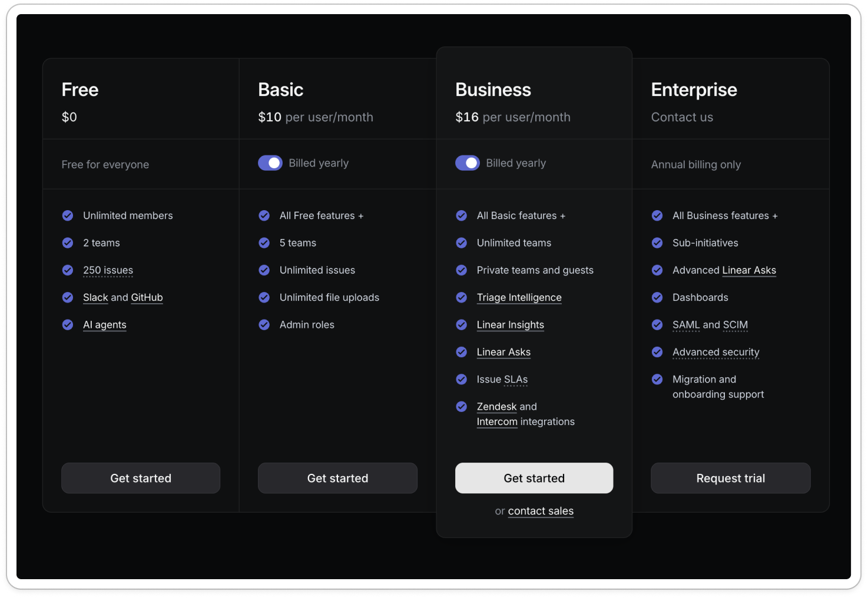Viewport: 868px width, 598px height.
Task: Click checkmark icon next to Triage Intelligence
Action: coord(462,297)
